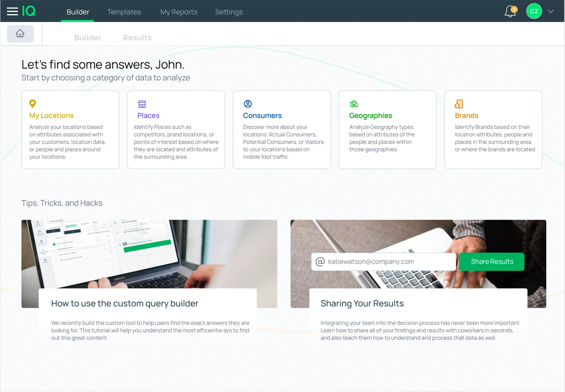This screenshot has width=565, height=392.
Task: Click the Brands building icon
Action: [x=459, y=104]
